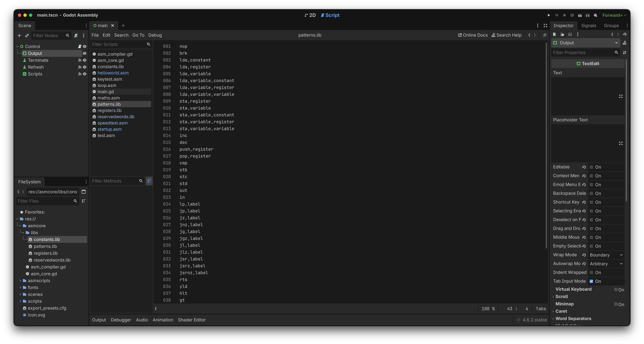644x344 pixels.
Task: Toggle FileSystem split mode icon
Action: click(84, 192)
